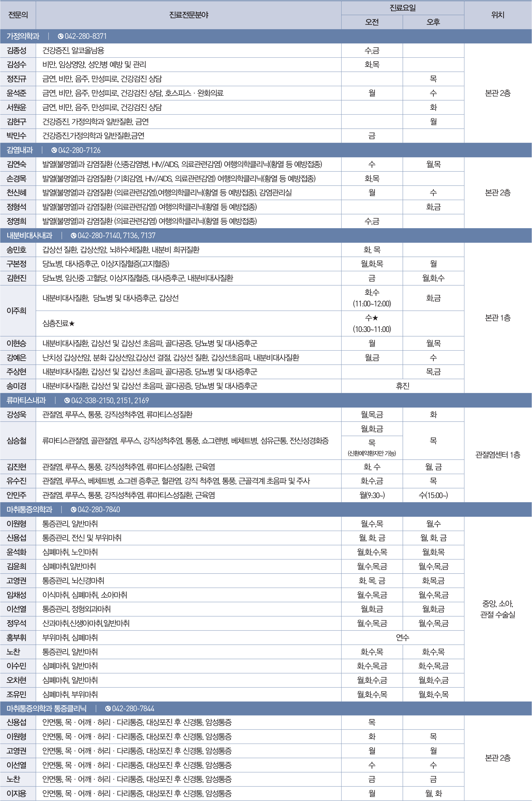Screen dimensions: 532x801
Task: Click the phone icon beside 가정의학과 number
Action: [60, 36]
